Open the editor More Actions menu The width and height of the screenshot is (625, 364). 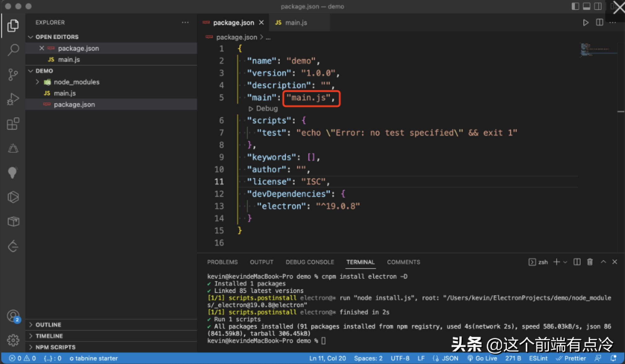(612, 23)
